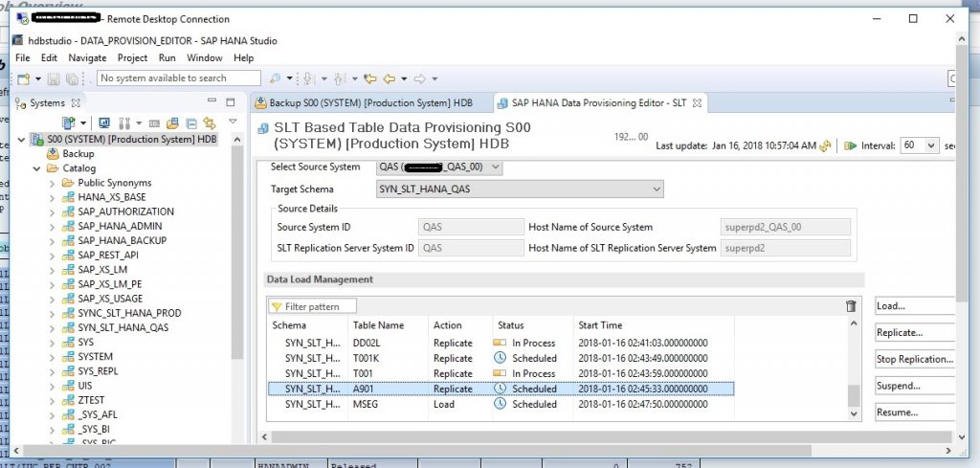
Task: Expand the Public Synonyms folder
Action: point(52,183)
